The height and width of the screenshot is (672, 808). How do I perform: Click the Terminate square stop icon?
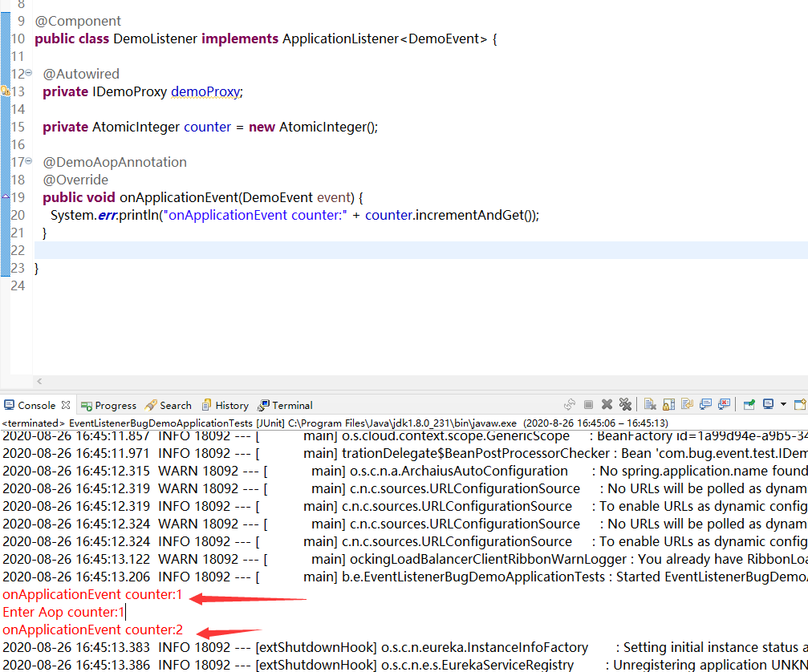(588, 405)
